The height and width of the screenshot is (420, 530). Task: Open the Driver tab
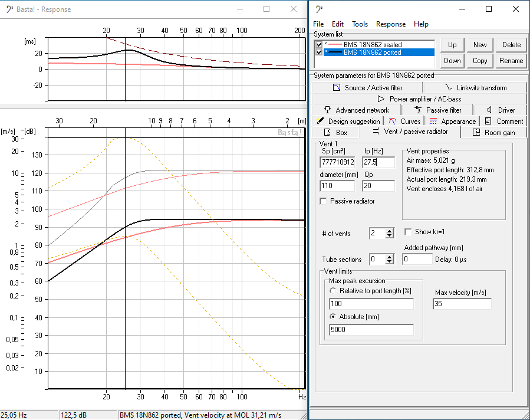[x=501, y=110]
